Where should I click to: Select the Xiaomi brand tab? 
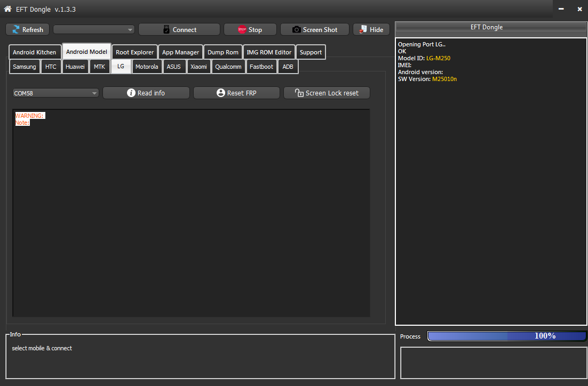click(x=198, y=67)
